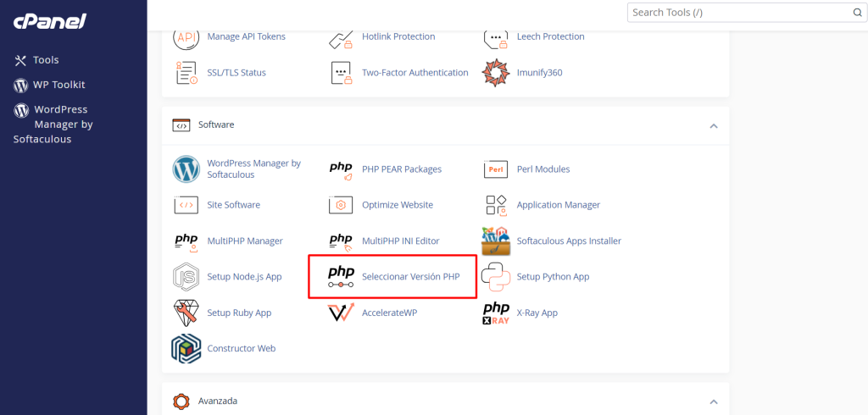Open Perl Modules link
The image size is (868, 415).
543,169
